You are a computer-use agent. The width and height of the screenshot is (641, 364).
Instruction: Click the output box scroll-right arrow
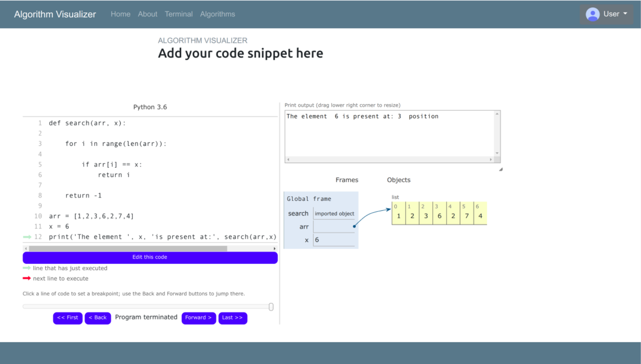coord(491,159)
